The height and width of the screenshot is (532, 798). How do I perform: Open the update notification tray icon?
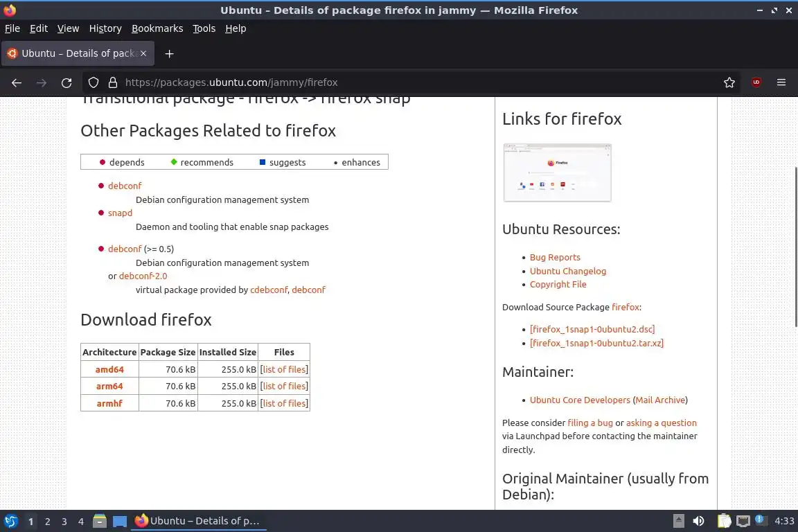pyautogui.click(x=760, y=520)
